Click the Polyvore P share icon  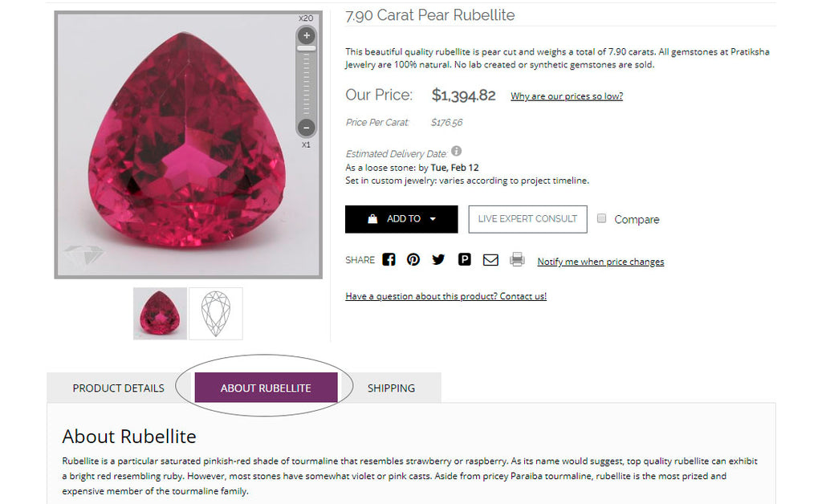click(x=464, y=260)
